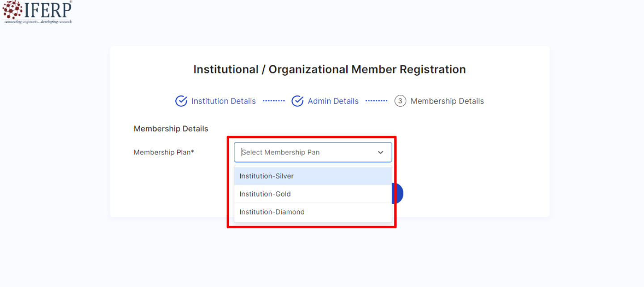Image resolution: width=644 pixels, height=287 pixels.
Task: Click the dotted connector after Institution Details
Action: pyautogui.click(x=274, y=101)
